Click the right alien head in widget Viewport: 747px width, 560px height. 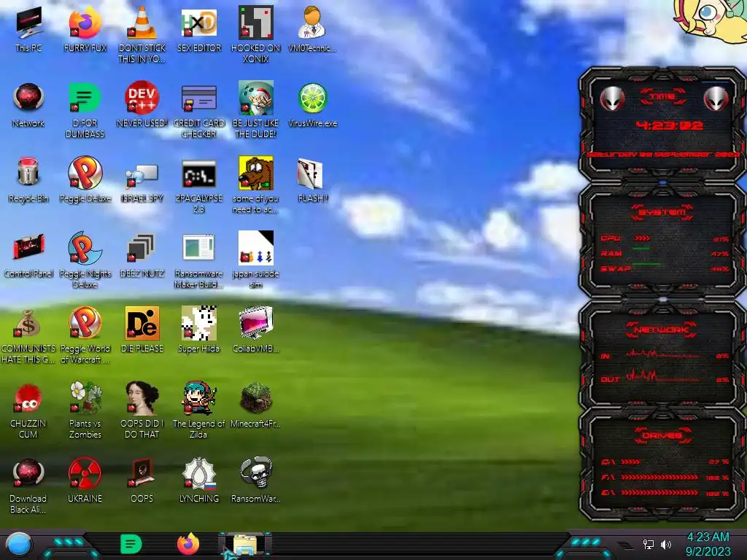716,98
